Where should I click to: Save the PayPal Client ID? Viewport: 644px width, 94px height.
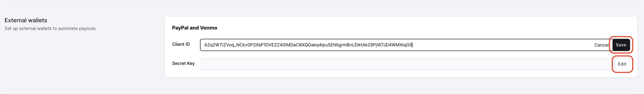621,45
